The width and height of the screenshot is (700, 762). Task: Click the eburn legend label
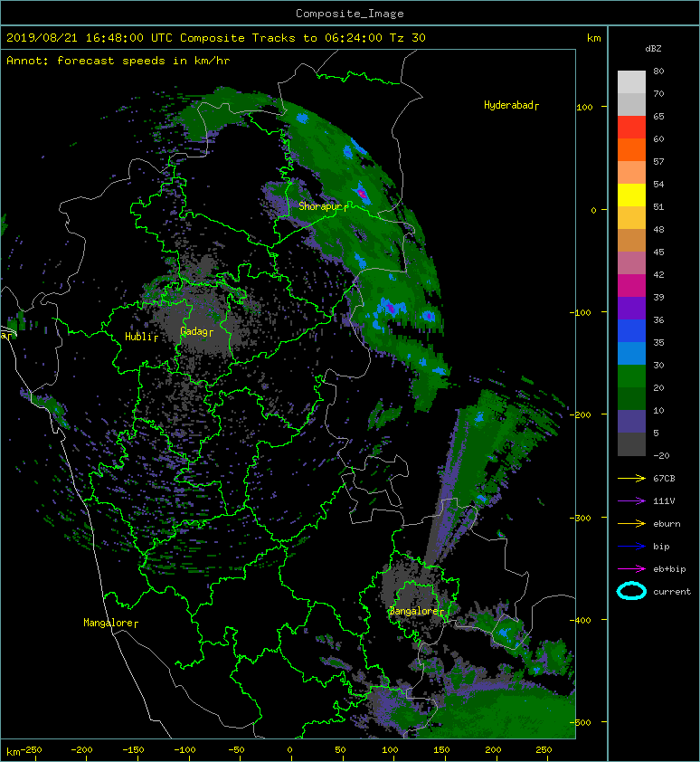[x=667, y=524]
